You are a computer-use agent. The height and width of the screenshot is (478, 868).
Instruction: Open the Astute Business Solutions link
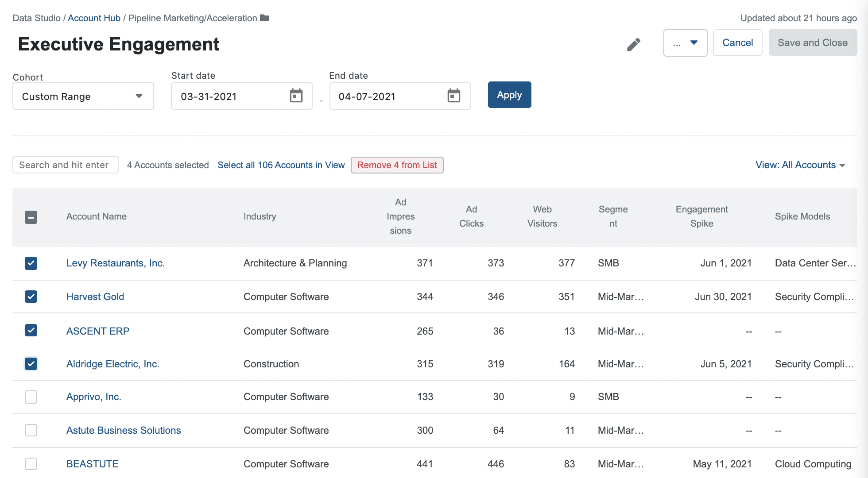click(124, 430)
